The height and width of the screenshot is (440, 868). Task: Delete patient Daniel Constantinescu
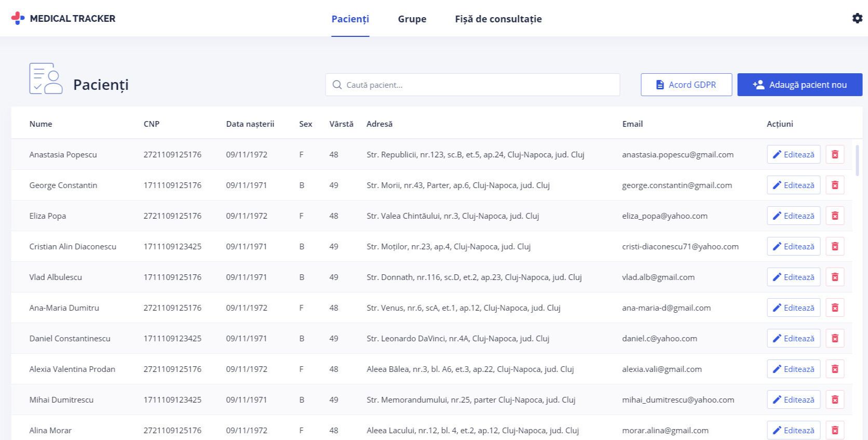pyautogui.click(x=835, y=338)
